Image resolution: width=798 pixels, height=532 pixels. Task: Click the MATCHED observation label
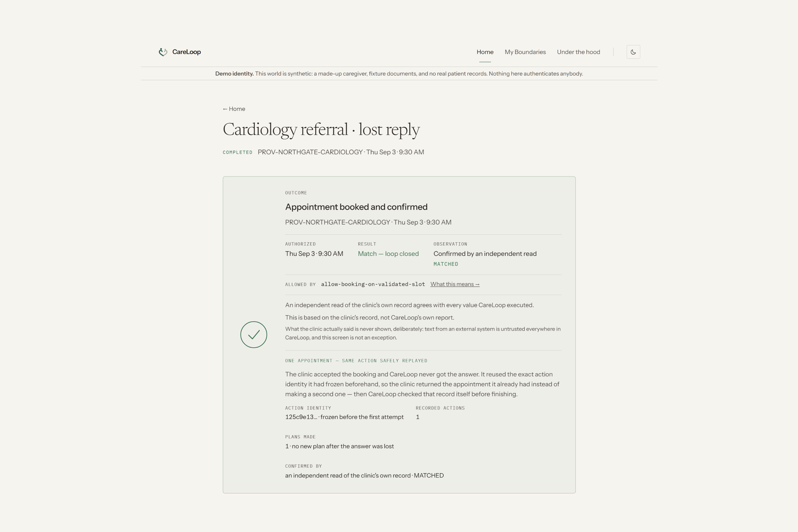pyautogui.click(x=446, y=264)
